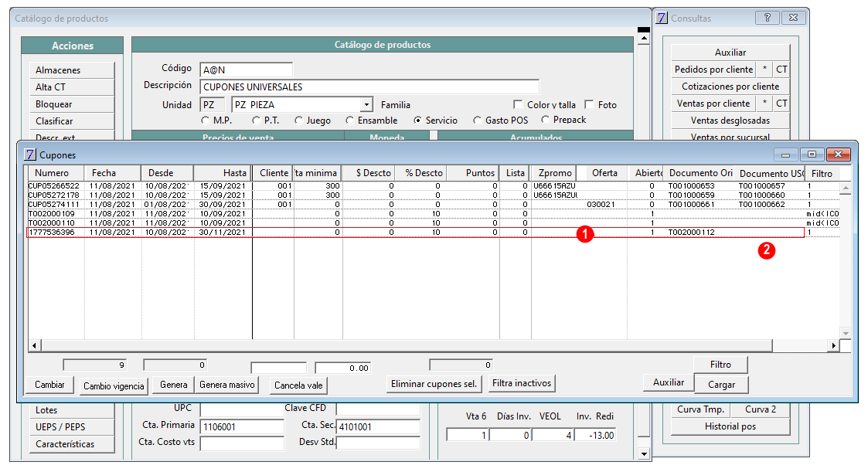Click the Filtro button in Cupones
This screenshot has height=472, width=868.
pos(720,364)
